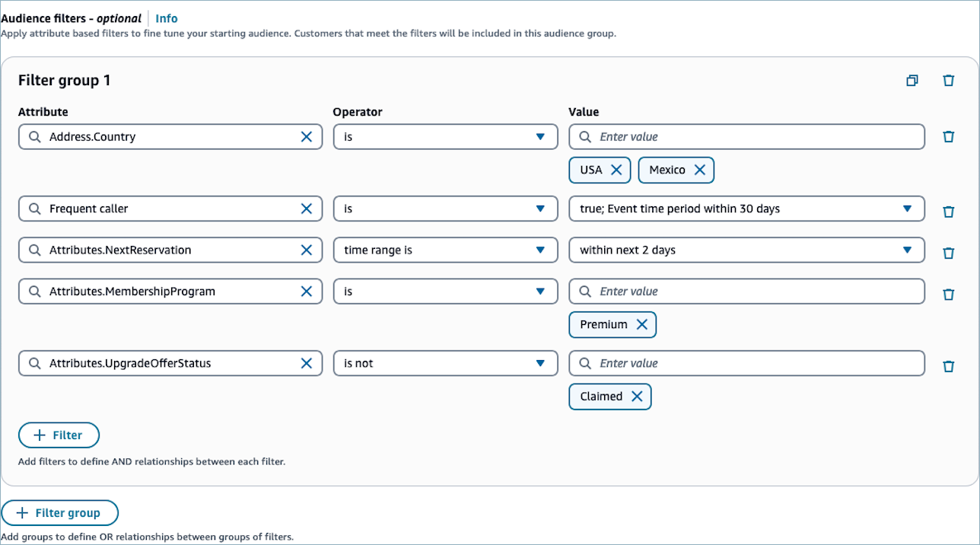This screenshot has width=980, height=545.
Task: Click the + Filter button
Action: tap(59, 435)
